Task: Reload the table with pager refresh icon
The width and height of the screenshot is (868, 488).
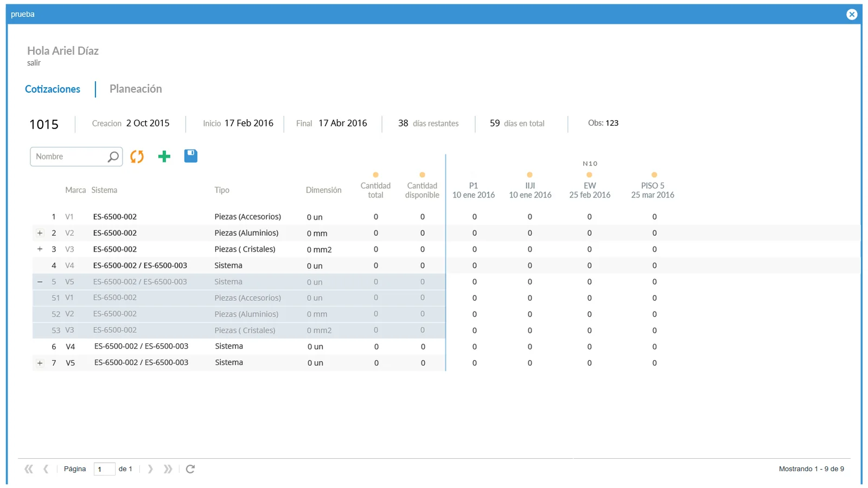Action: click(x=190, y=469)
